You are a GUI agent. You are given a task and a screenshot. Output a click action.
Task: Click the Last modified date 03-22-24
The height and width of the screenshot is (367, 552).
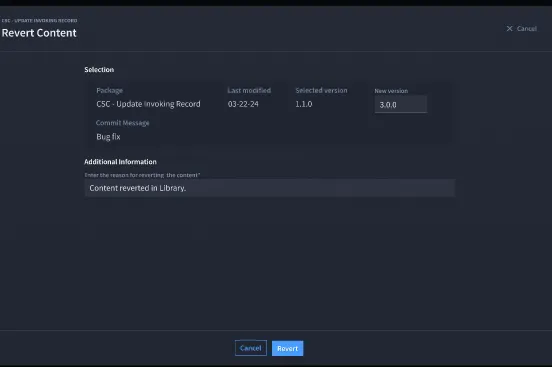(243, 104)
